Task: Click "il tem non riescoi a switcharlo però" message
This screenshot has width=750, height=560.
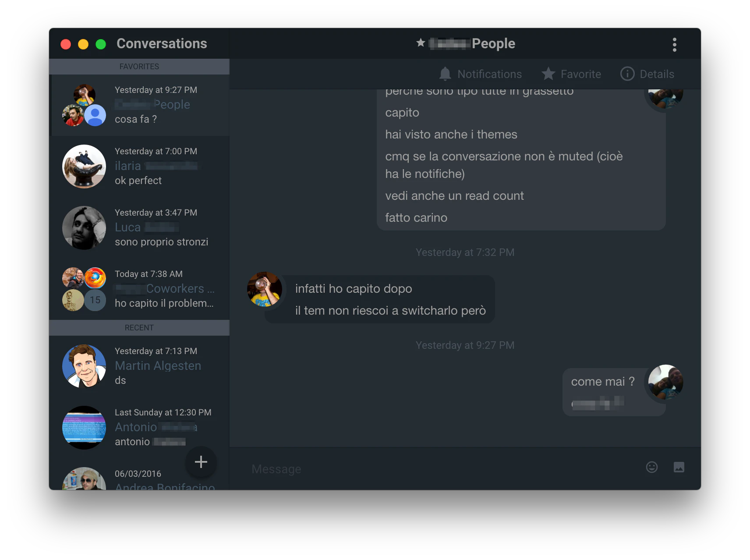Action: coord(390,311)
